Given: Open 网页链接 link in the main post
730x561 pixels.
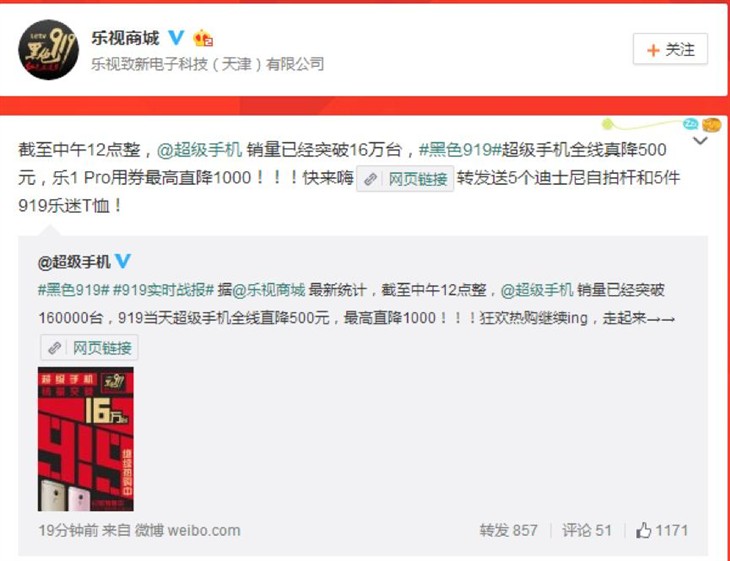Looking at the screenshot, I should tap(405, 178).
